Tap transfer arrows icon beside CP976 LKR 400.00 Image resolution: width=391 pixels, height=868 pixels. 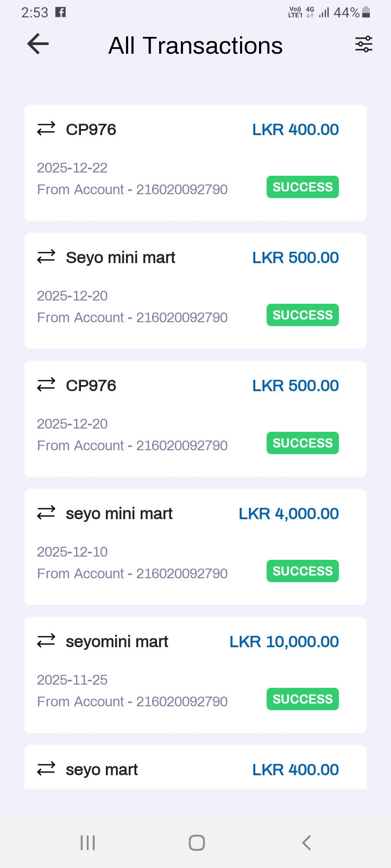46,129
